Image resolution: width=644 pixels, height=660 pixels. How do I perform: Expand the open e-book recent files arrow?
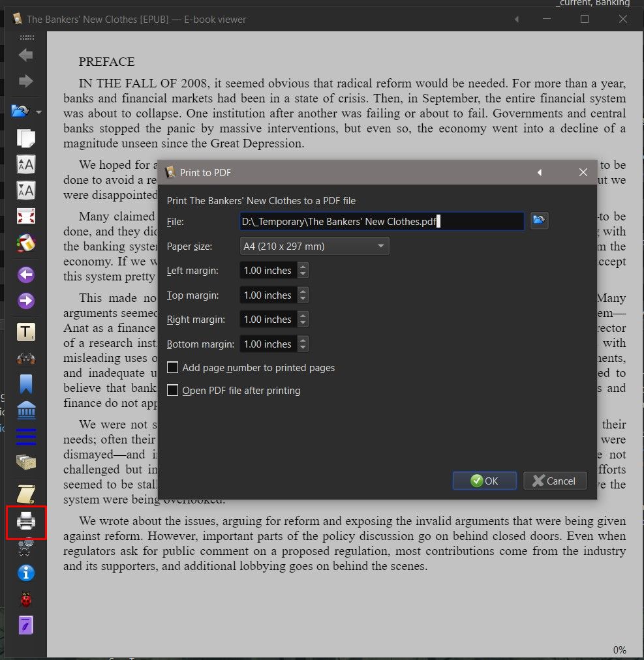click(38, 112)
